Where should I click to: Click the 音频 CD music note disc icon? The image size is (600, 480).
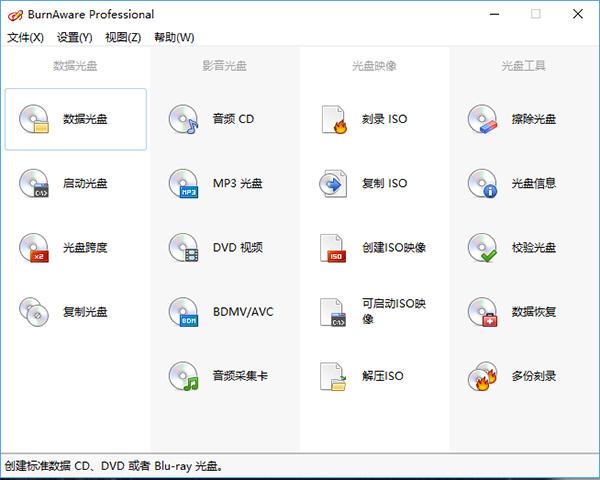[184, 119]
